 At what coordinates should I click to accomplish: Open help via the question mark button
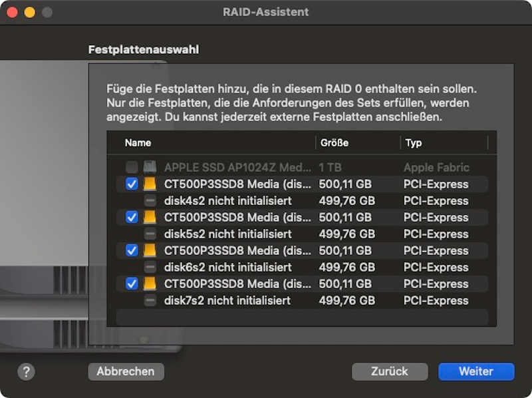point(26,371)
